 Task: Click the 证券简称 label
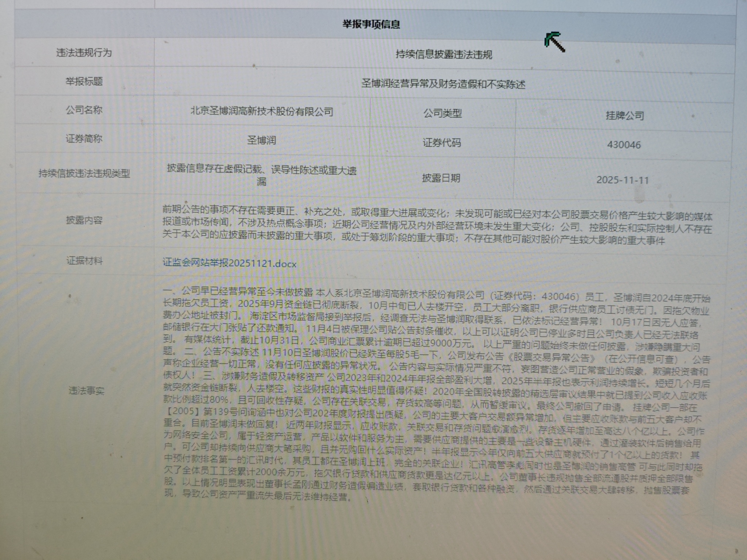click(x=84, y=139)
